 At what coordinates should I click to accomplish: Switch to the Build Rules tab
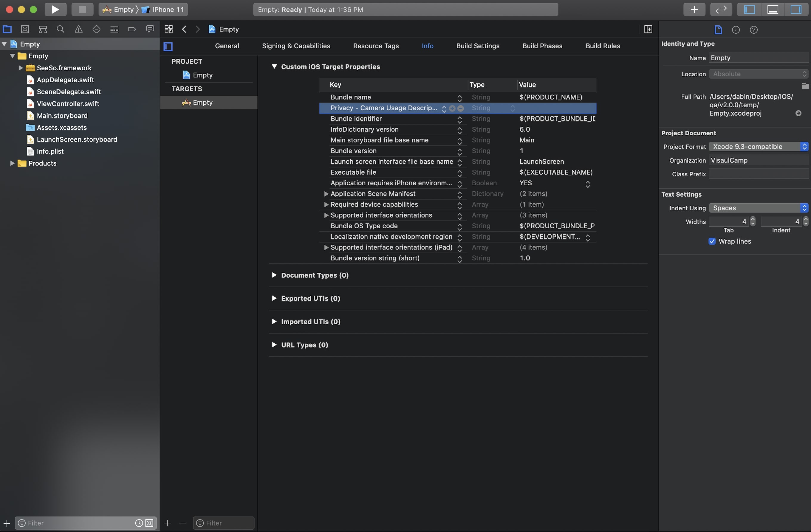pos(603,46)
